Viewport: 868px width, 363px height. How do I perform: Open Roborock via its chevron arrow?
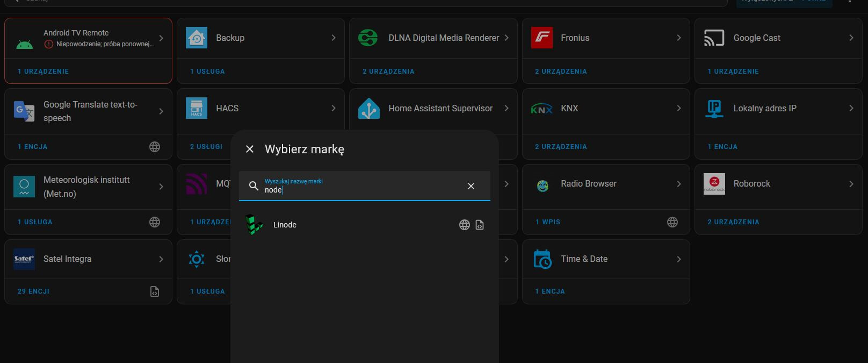click(x=851, y=184)
